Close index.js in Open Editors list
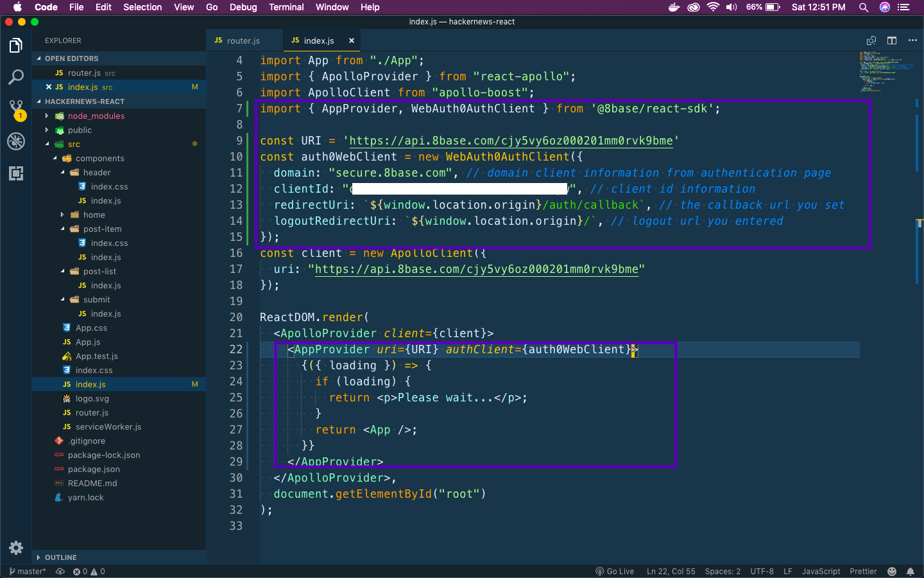Viewport: 924px width, 578px height. point(49,87)
